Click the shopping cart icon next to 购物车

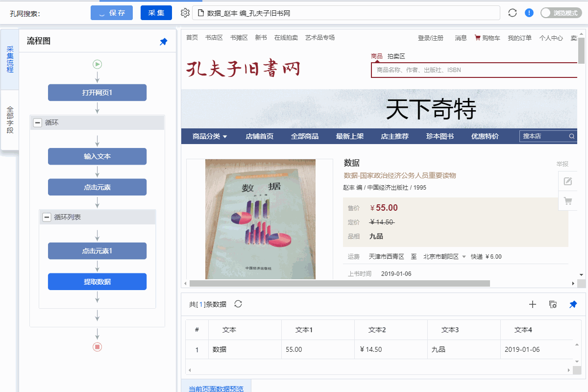tap(478, 38)
